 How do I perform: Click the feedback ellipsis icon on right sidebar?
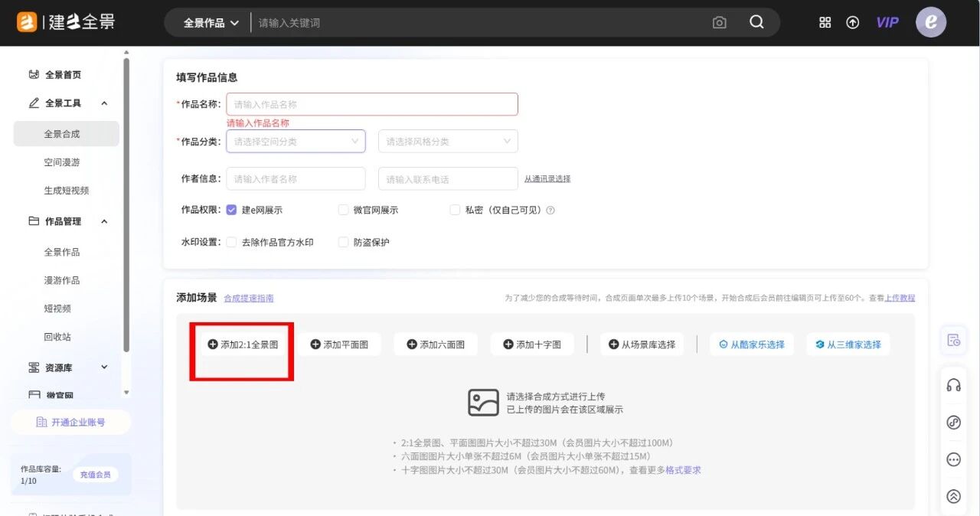953,459
